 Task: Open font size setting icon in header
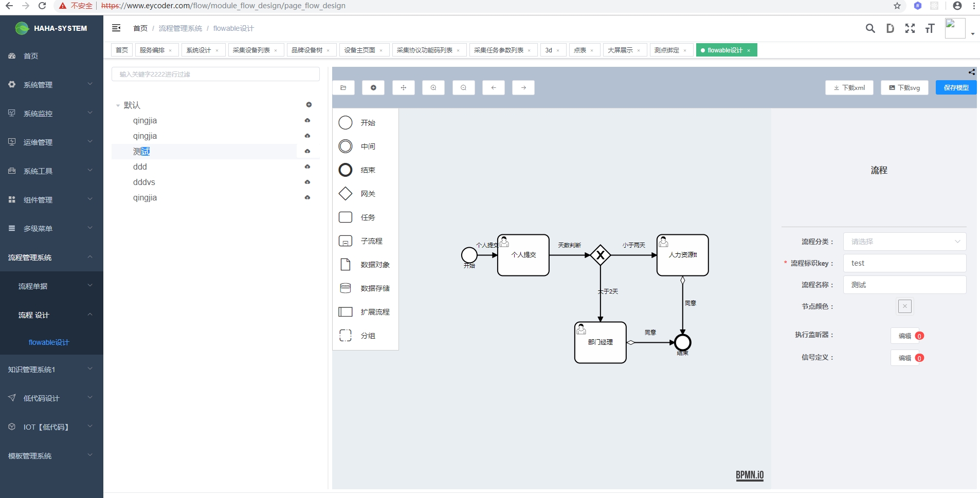(930, 28)
